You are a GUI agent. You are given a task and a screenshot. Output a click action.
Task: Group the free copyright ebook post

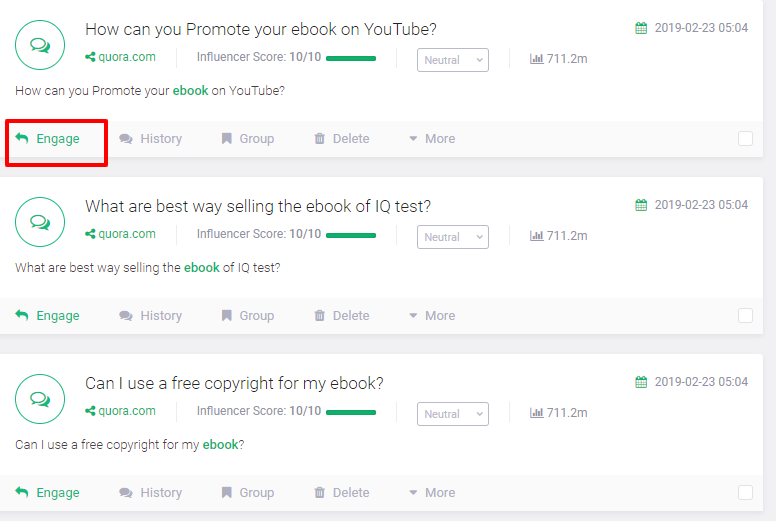(x=247, y=493)
